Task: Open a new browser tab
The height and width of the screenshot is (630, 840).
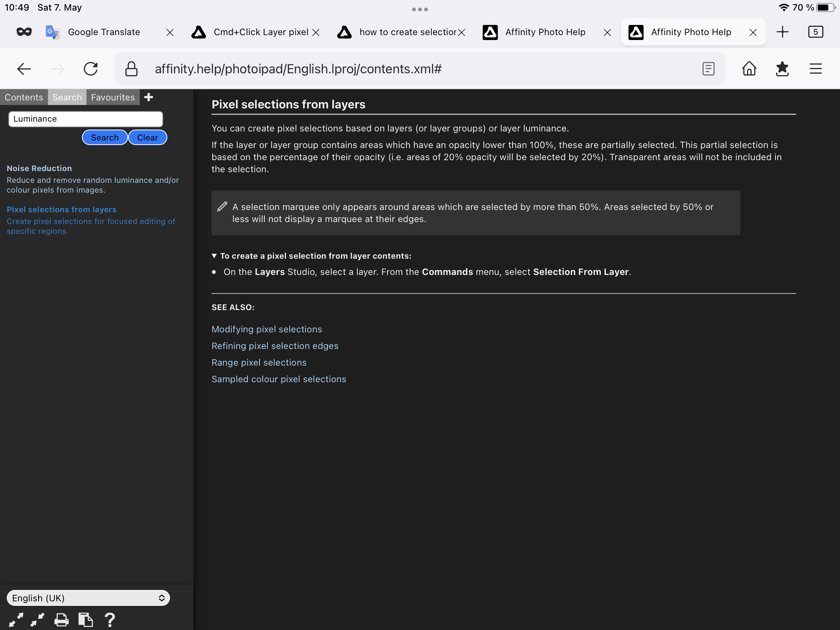Action: pyautogui.click(x=783, y=32)
